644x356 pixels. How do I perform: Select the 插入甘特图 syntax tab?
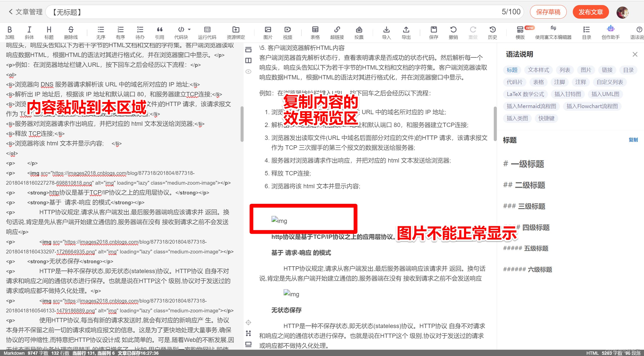tap(568, 94)
